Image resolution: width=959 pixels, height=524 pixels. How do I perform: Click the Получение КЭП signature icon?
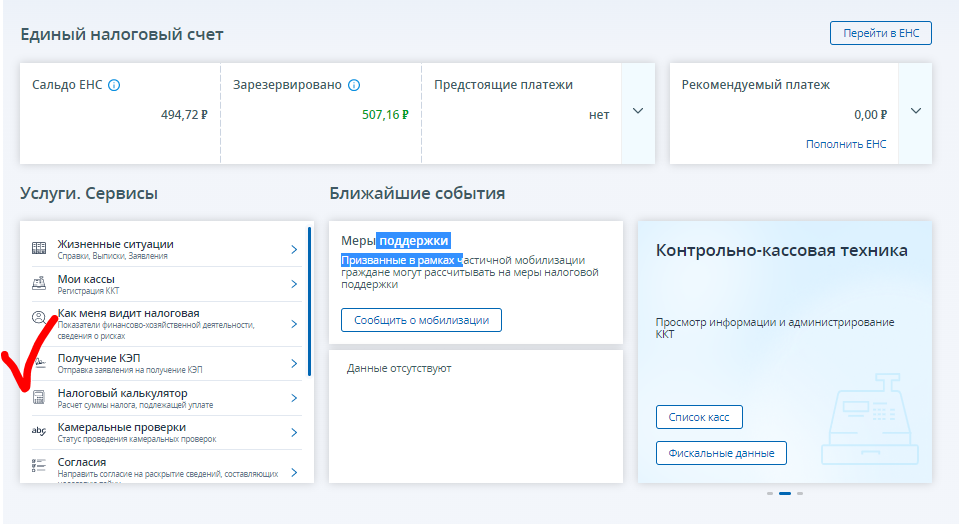pyautogui.click(x=40, y=363)
